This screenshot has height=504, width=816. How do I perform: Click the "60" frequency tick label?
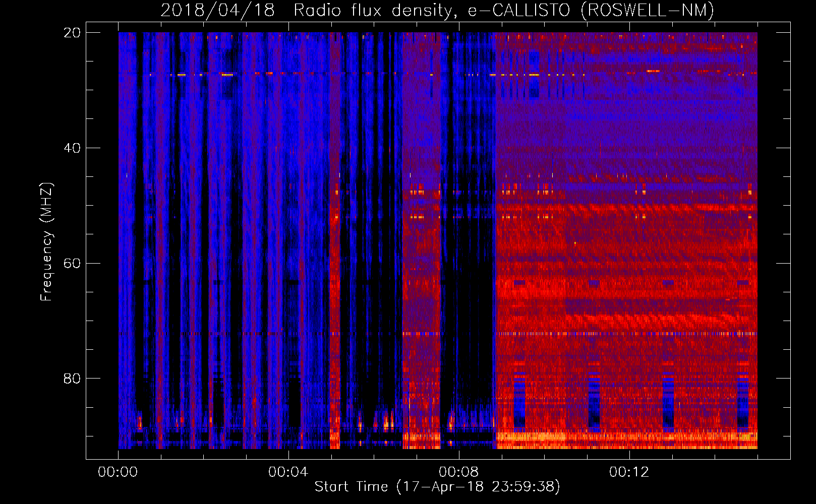[x=72, y=263]
